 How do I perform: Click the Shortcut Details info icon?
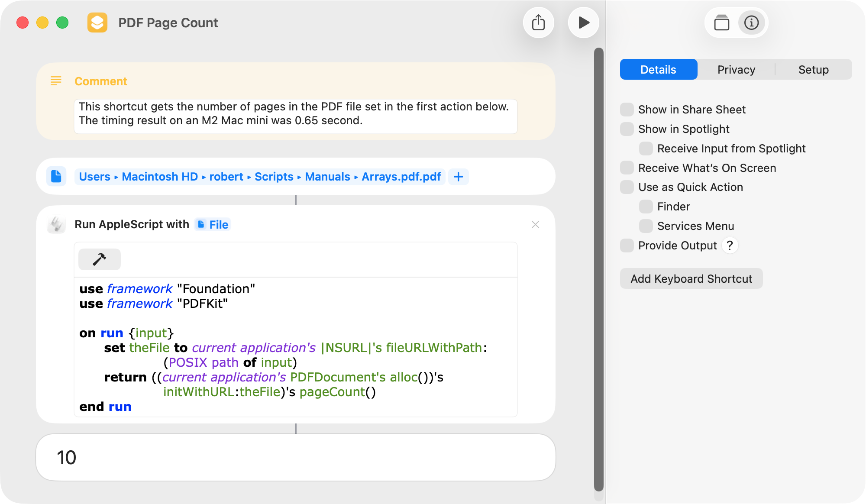751,23
